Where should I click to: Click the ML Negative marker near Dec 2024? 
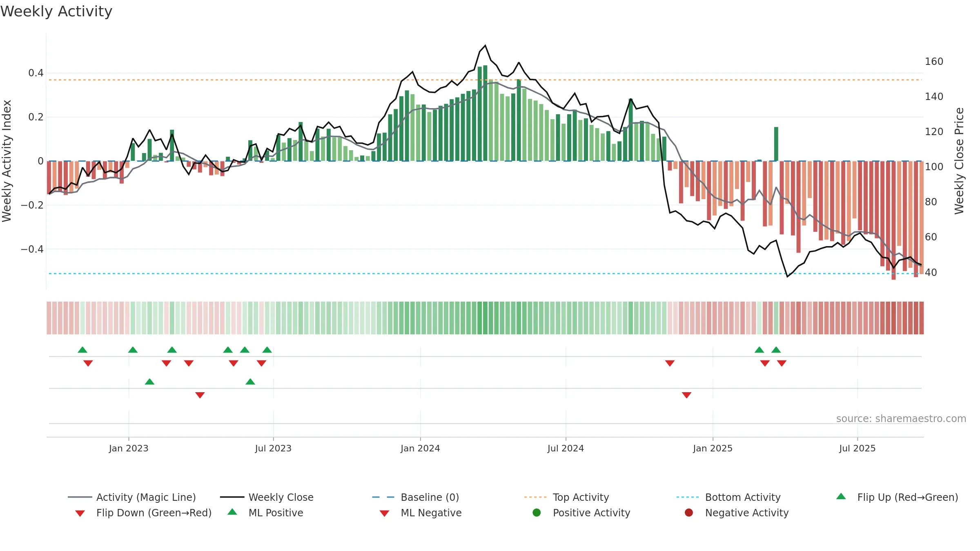[686, 395]
